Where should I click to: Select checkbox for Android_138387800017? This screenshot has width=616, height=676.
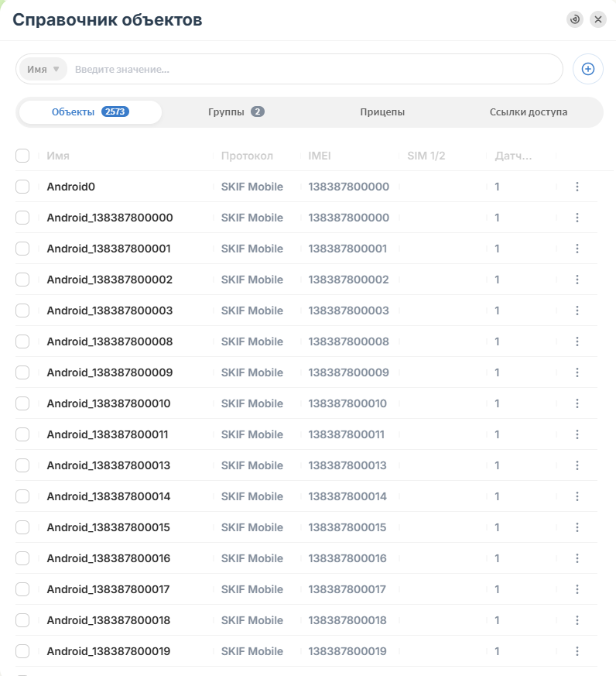point(22,589)
